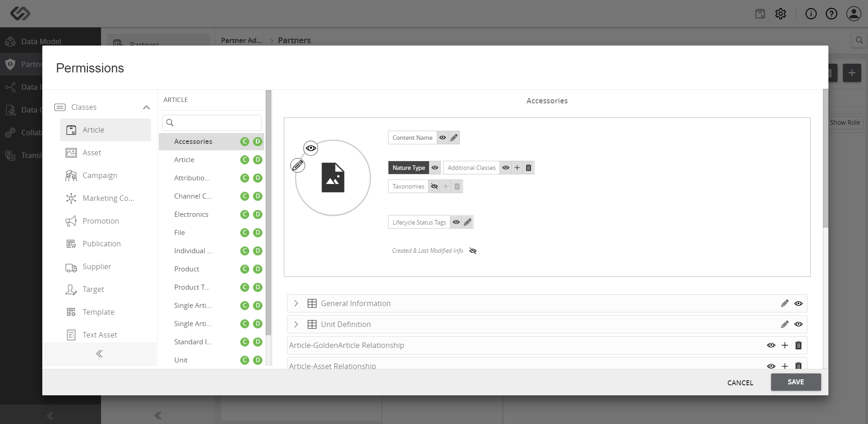Click the CANCEL button
Image resolution: width=868 pixels, height=424 pixels.
[740, 383]
